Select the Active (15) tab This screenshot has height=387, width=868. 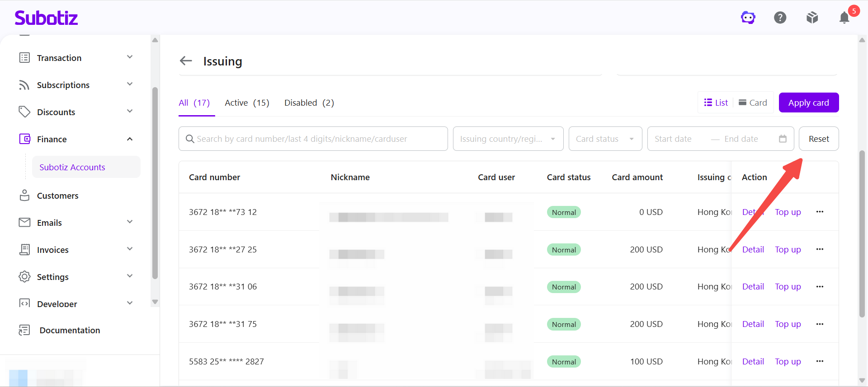tap(247, 103)
